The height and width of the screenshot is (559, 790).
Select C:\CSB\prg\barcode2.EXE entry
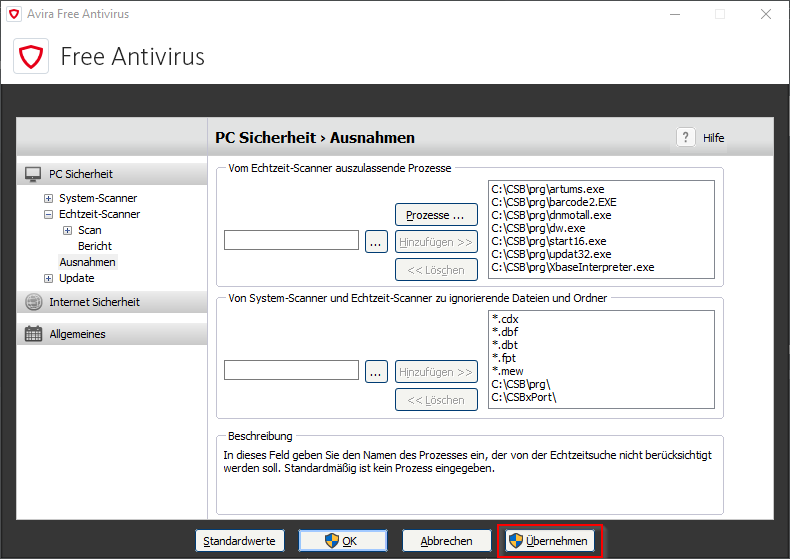pos(554,202)
